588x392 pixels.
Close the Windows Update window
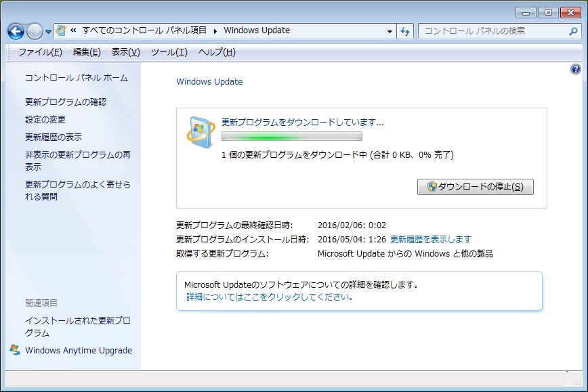[570, 13]
